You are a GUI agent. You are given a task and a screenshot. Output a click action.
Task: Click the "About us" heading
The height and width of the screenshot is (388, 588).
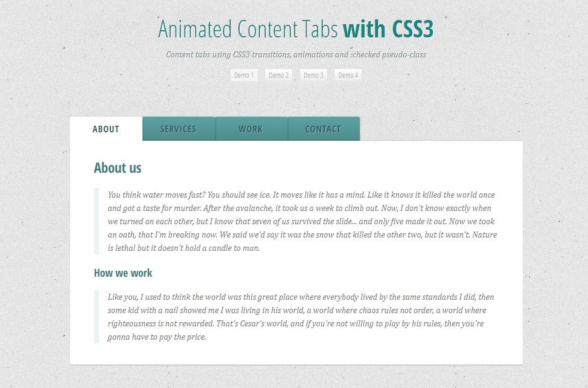(x=117, y=168)
